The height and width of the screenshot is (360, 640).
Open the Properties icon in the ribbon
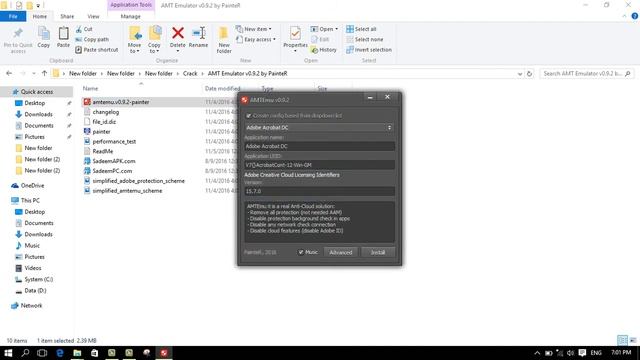pos(295,33)
